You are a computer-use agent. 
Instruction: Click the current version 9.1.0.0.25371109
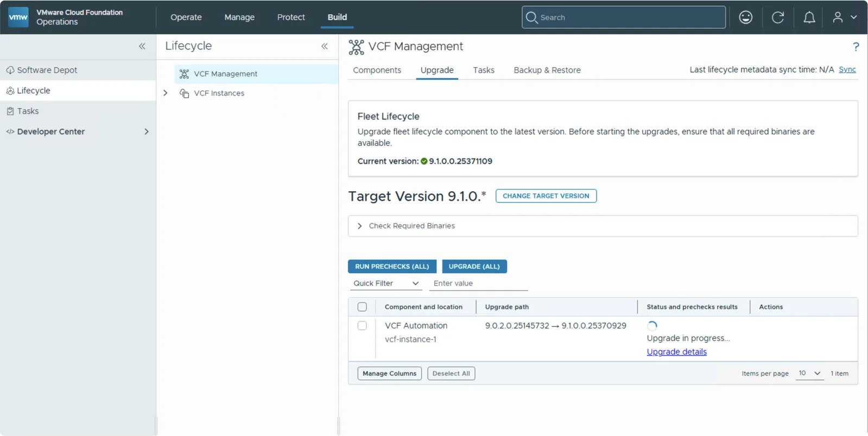[461, 161]
